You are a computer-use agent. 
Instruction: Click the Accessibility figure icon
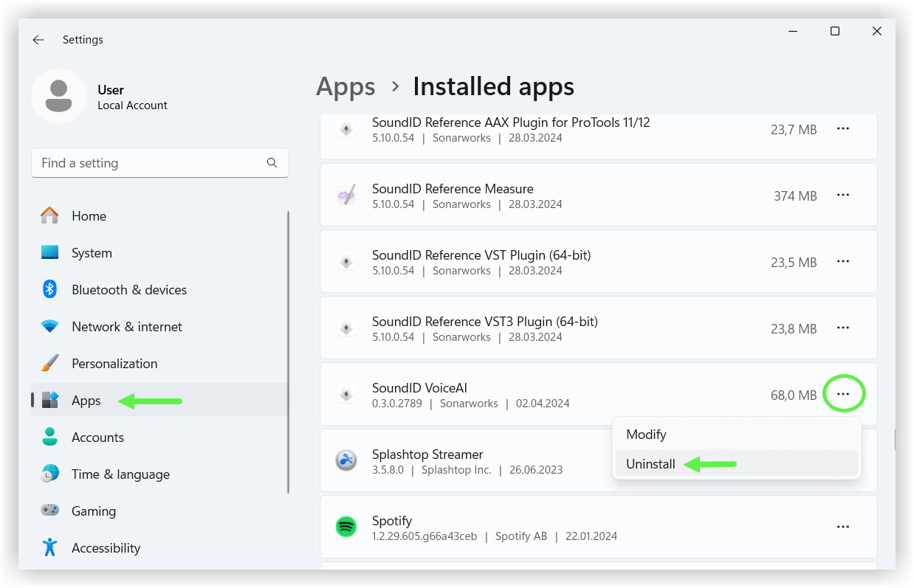(49, 547)
